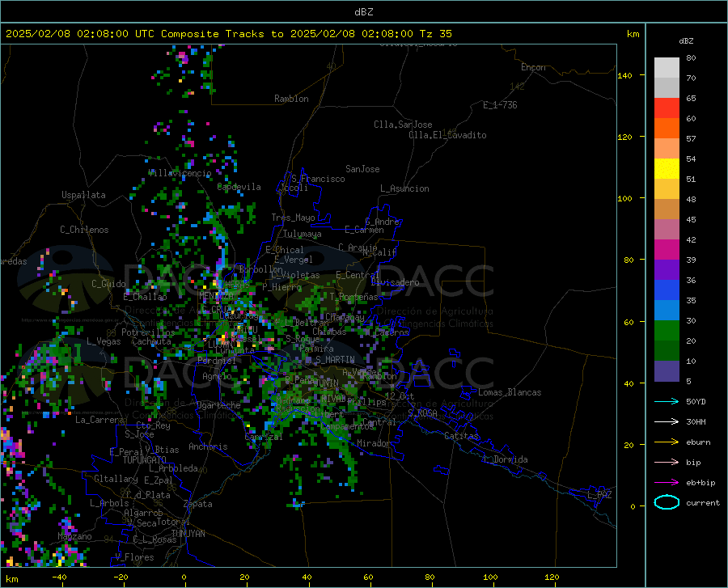Screen dimensions: 728x588
Task: Click the TUPUNGATO map label
Action: tap(145, 460)
